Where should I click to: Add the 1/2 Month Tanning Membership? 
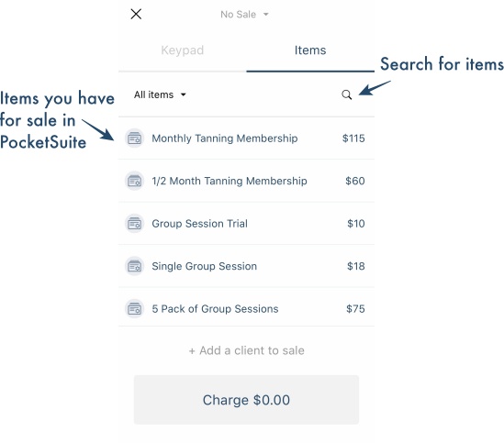(247, 181)
